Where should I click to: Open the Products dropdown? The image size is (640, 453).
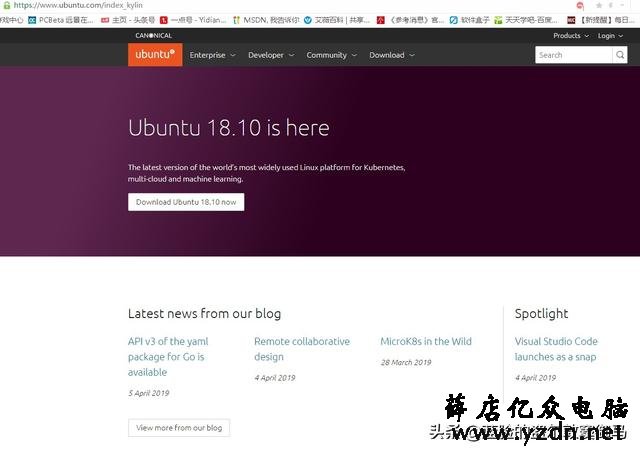[571, 36]
